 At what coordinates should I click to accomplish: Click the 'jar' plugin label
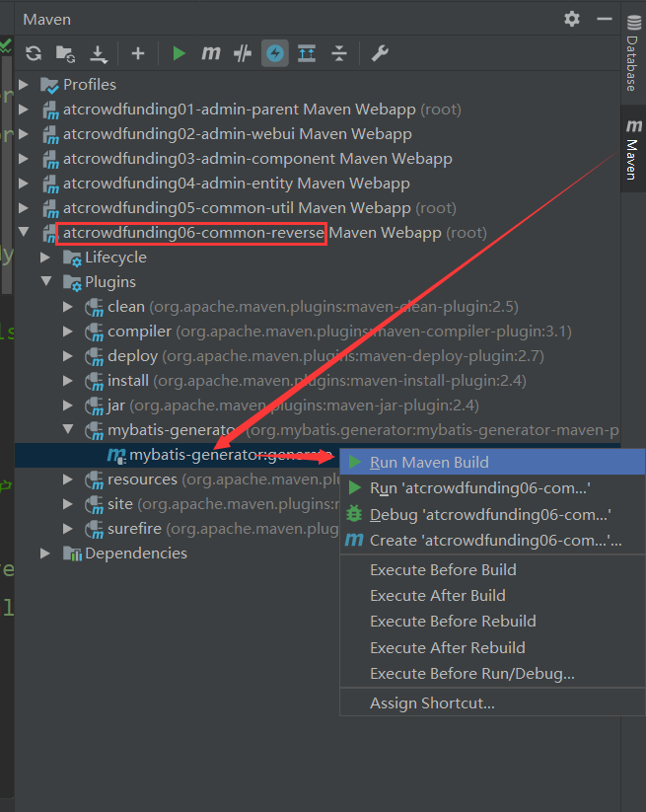click(x=116, y=406)
